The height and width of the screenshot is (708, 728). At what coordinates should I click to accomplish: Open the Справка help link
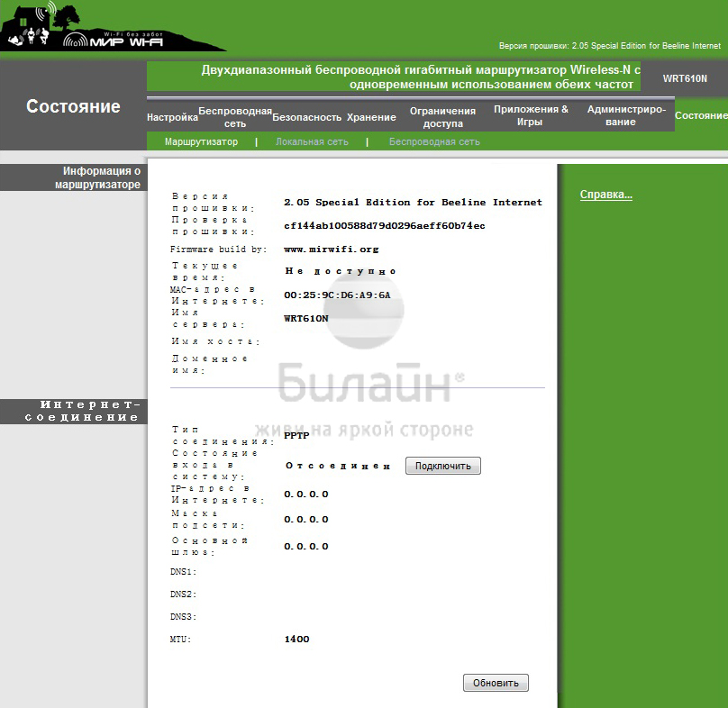[605, 195]
